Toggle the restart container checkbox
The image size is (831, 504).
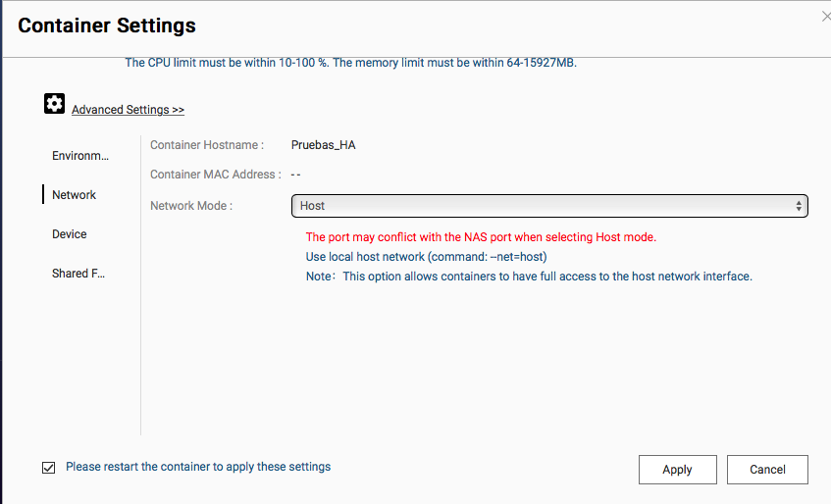(49, 468)
